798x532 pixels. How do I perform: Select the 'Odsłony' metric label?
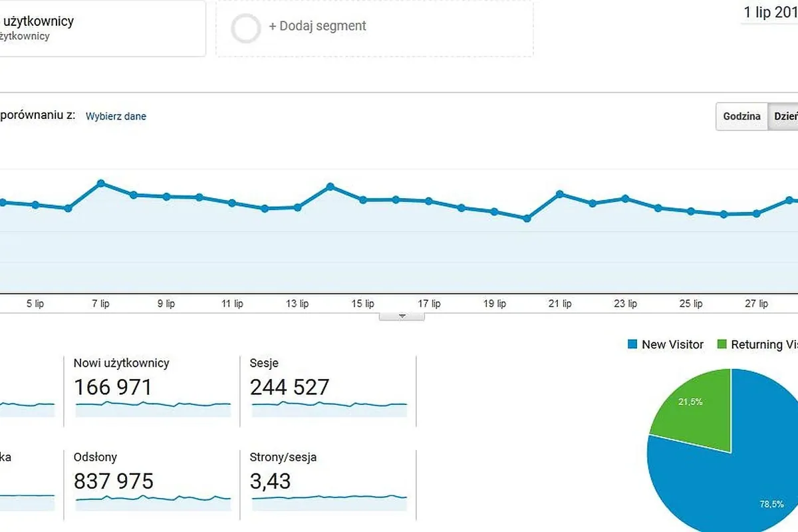click(96, 458)
